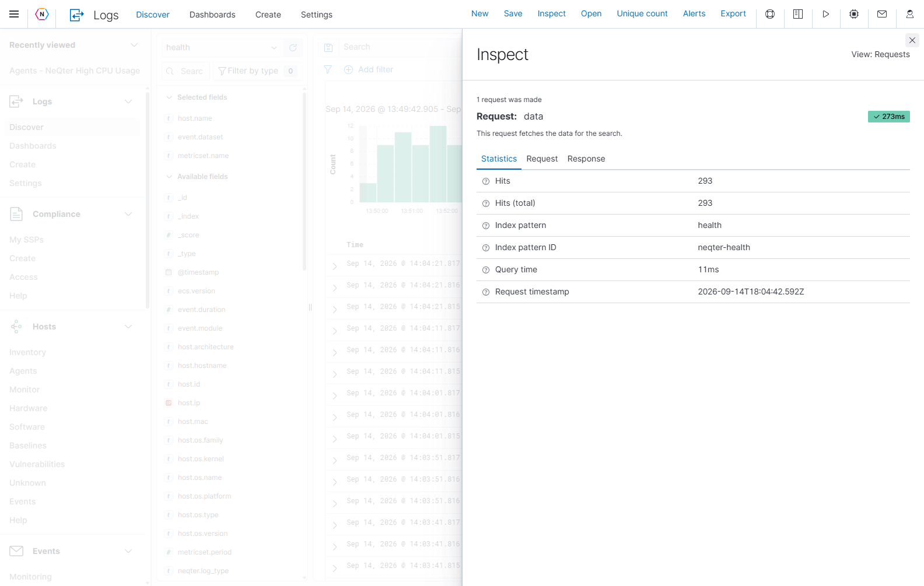Click Unique count in top menu
This screenshot has height=586, width=924.
click(642, 13)
